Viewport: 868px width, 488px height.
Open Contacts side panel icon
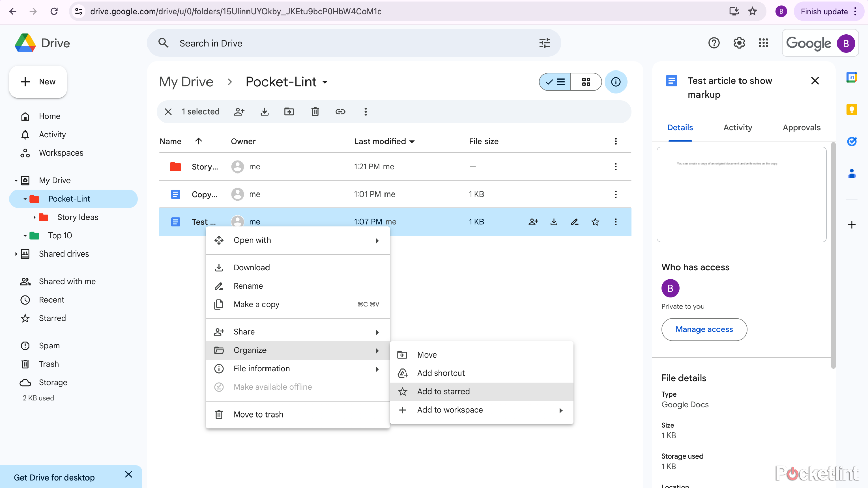852,174
